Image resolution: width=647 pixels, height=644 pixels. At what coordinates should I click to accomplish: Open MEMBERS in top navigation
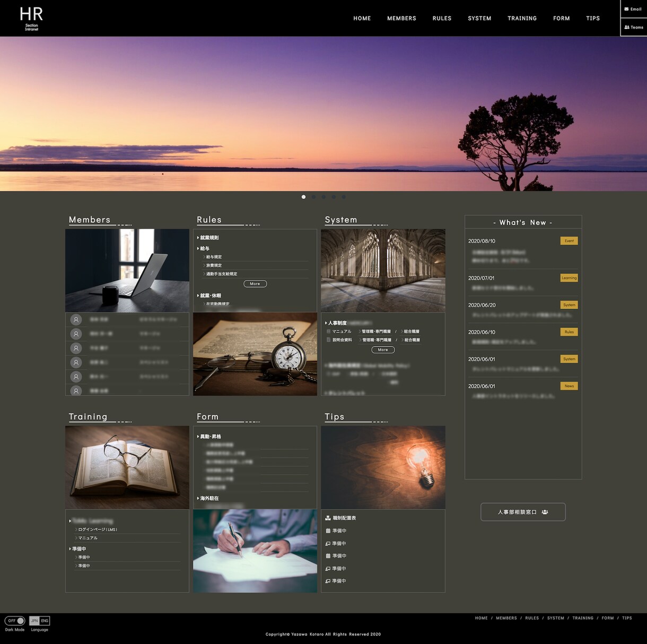(x=401, y=19)
